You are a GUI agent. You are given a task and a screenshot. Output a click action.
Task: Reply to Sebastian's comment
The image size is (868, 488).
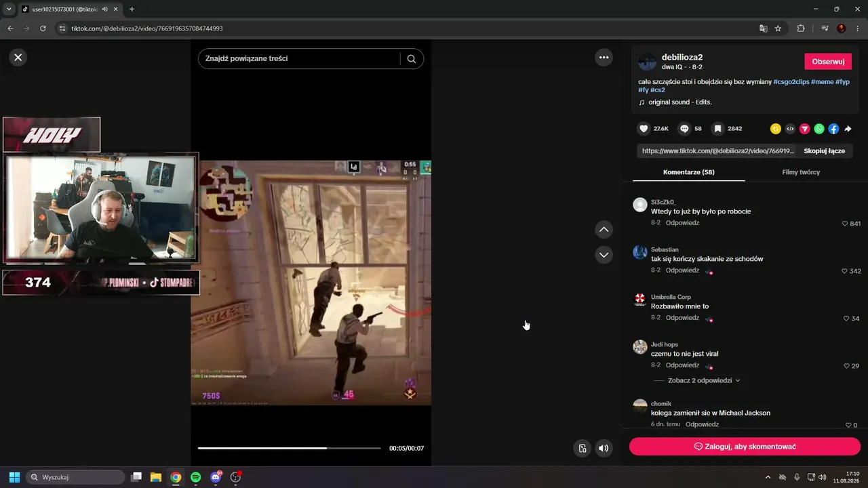click(x=682, y=270)
